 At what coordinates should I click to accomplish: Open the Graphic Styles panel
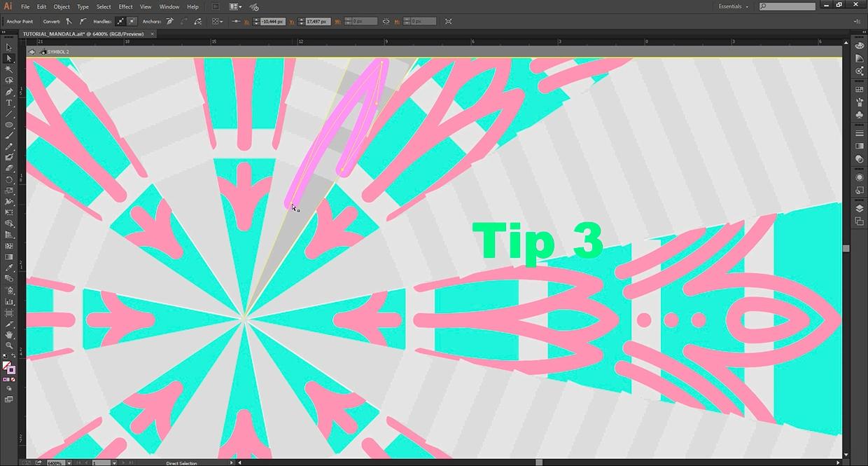click(x=859, y=190)
